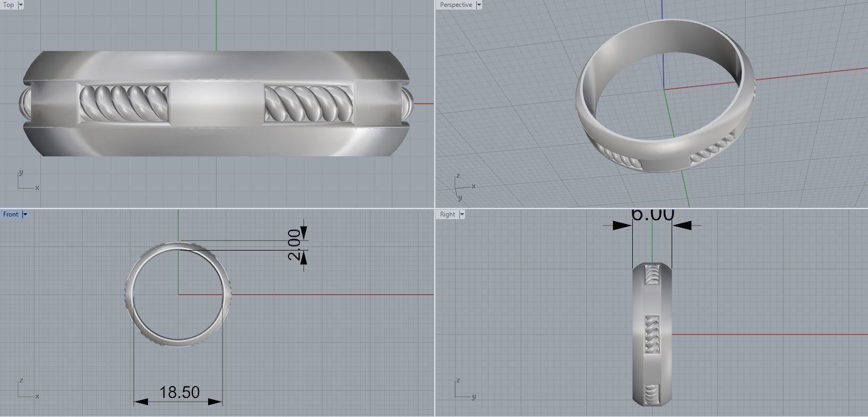Click the ring profile in Right viewport
The image size is (868, 417).
point(652,333)
